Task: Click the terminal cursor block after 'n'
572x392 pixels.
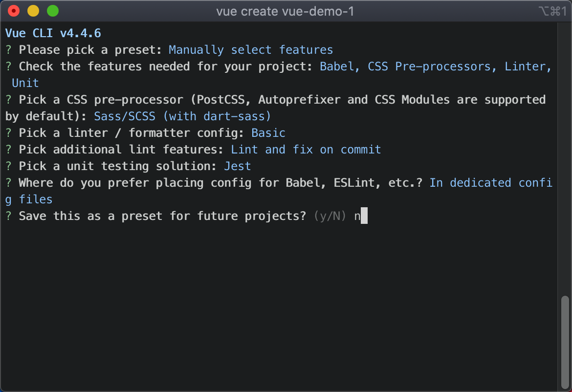Action: [364, 216]
